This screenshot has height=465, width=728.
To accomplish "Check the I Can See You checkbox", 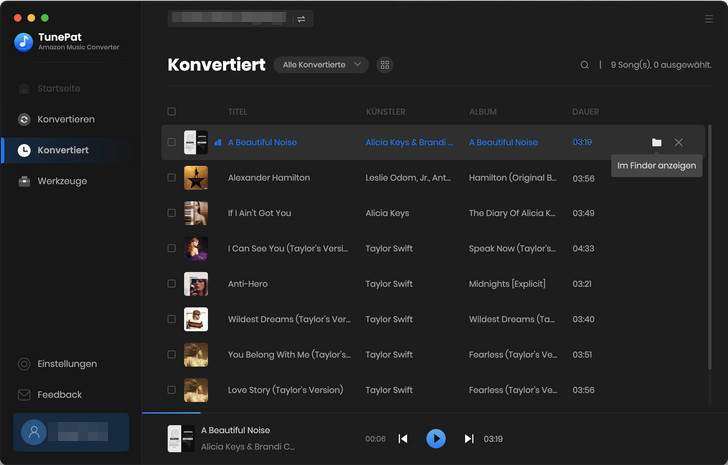I will pyautogui.click(x=172, y=248).
